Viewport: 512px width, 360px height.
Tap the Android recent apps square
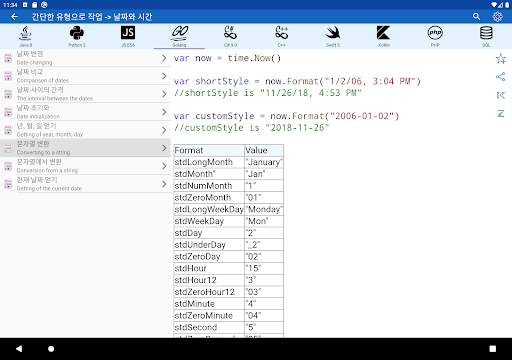pos(493,349)
